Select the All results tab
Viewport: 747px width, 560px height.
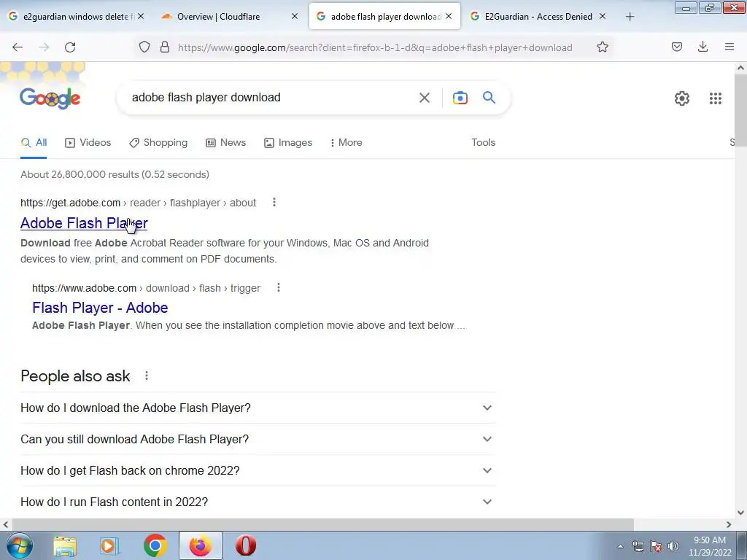(34, 142)
